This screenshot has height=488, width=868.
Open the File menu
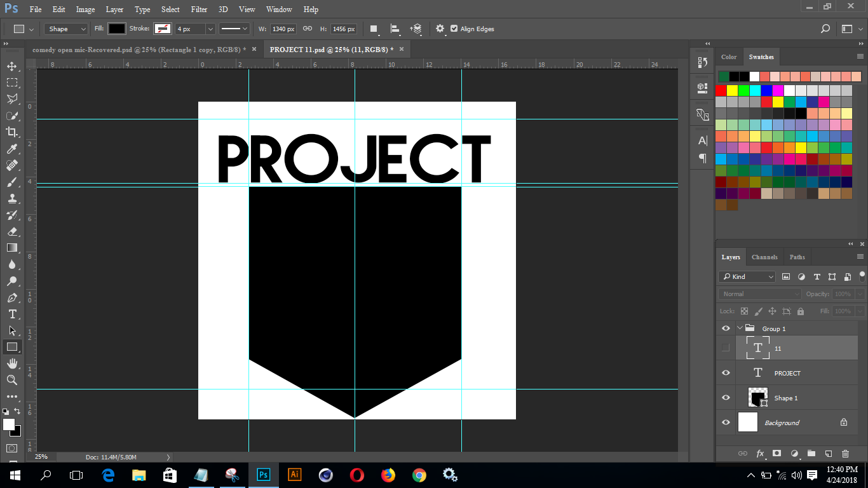click(x=36, y=10)
